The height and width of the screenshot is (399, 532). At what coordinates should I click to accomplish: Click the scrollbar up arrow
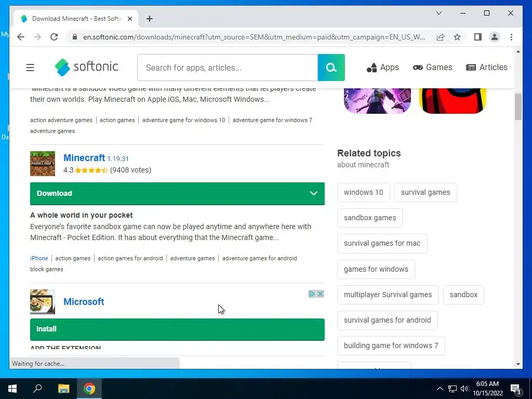pyautogui.click(x=518, y=51)
